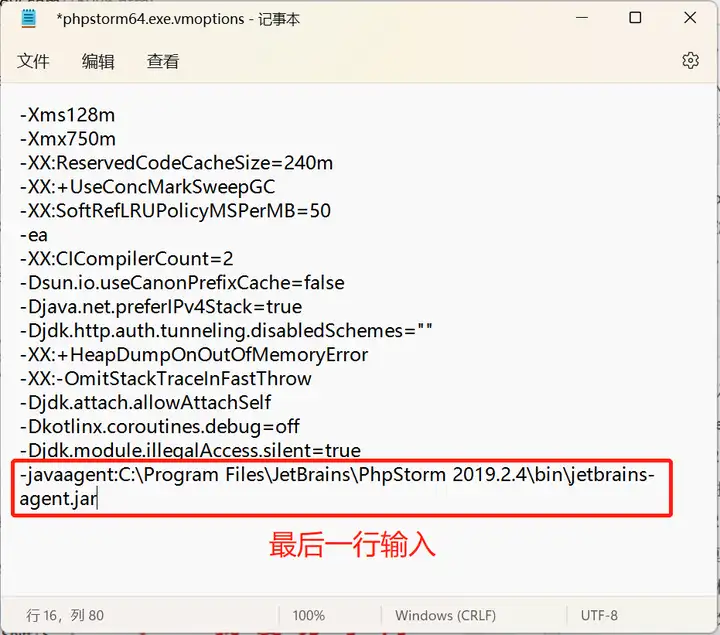
Task: Click the HeapDumpOnOutOfMemoryError line
Action: (x=194, y=354)
